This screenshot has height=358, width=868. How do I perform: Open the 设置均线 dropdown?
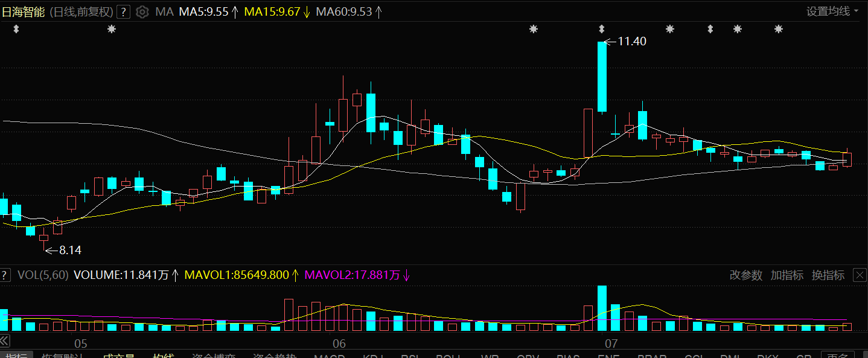[x=832, y=11]
